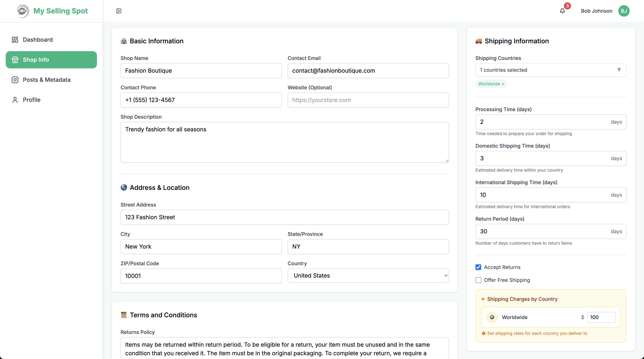Viewport: 644px width, 359px height.
Task: Uncheck the Accept Returns checkbox
Action: (x=478, y=267)
